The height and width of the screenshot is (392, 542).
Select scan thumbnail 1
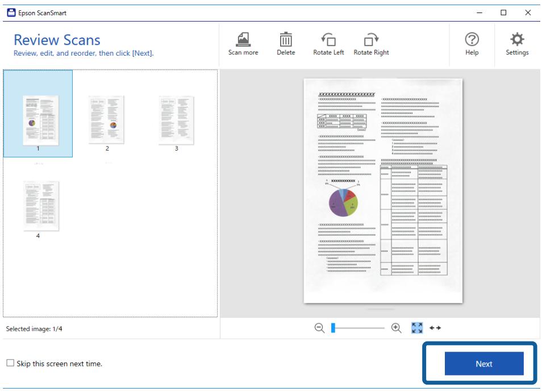pos(38,114)
